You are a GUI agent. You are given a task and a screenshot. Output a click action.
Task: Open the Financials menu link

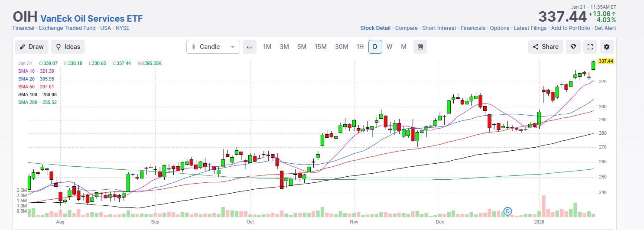pos(473,28)
